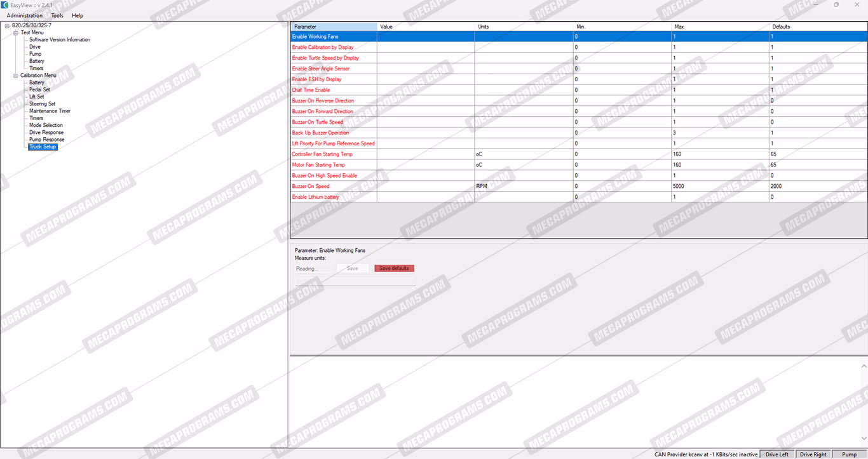
Task: Select Pedal Set under Calibration Menu
Action: (39, 90)
